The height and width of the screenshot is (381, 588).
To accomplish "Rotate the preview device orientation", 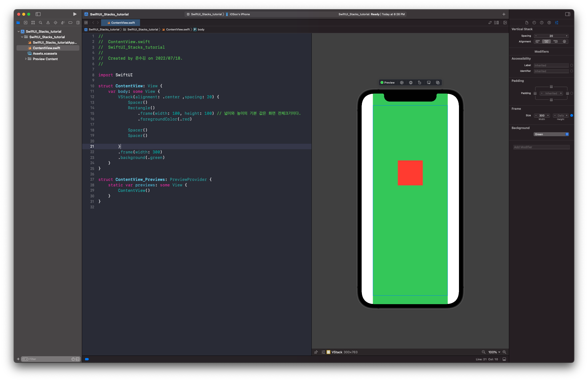I will 420,83.
